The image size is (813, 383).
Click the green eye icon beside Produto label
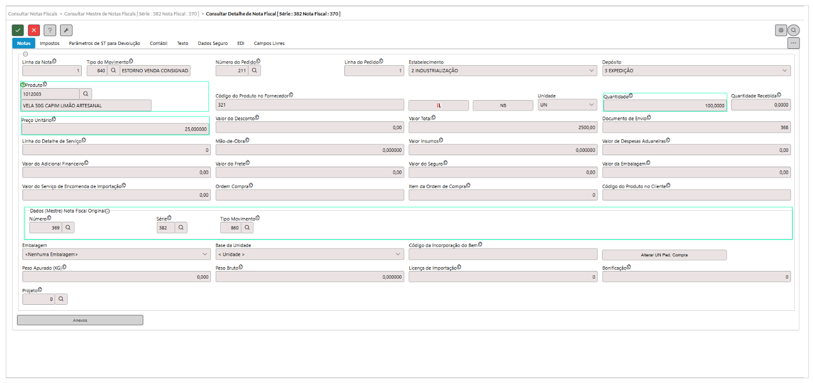[22, 84]
